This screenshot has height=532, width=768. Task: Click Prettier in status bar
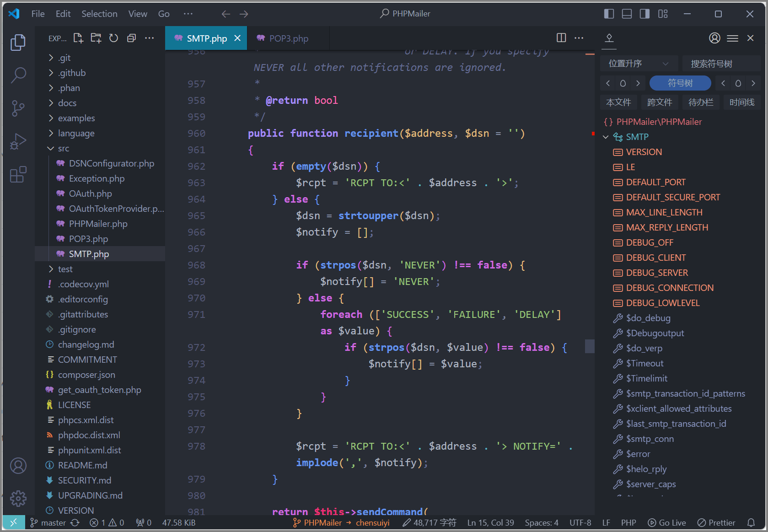click(716, 522)
